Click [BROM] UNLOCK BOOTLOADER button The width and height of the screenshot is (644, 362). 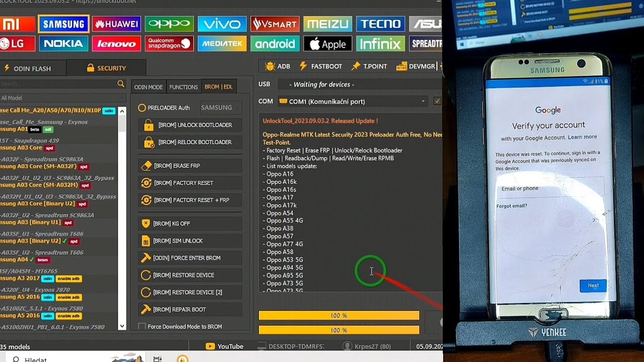(x=190, y=125)
